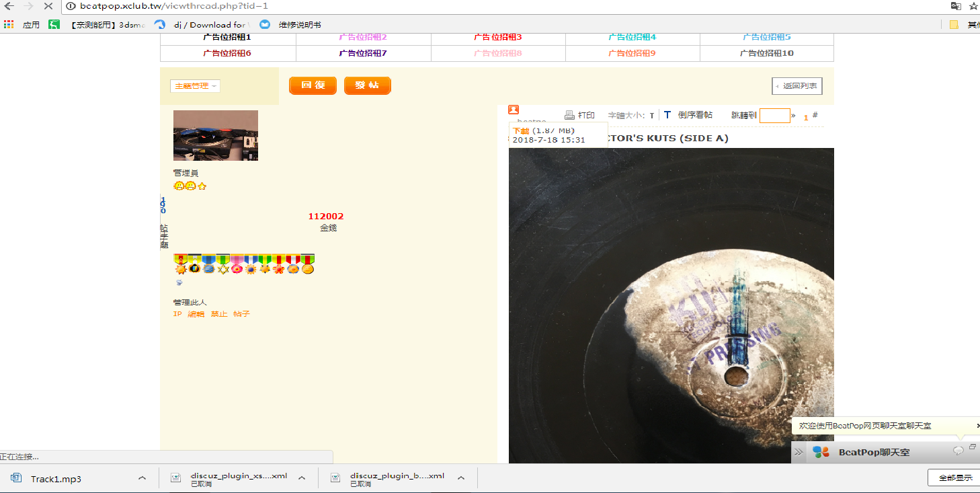Expand the BeatPop chat bar double-arrow

tap(799, 452)
